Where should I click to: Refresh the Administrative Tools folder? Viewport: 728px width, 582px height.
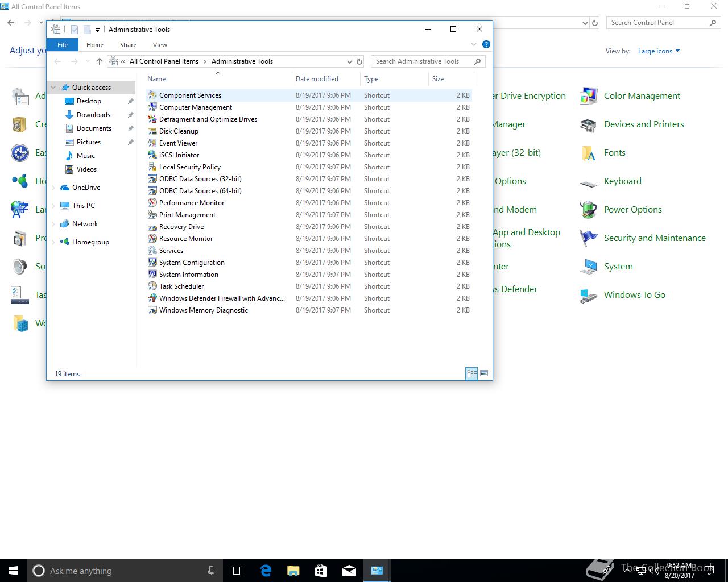[359, 61]
